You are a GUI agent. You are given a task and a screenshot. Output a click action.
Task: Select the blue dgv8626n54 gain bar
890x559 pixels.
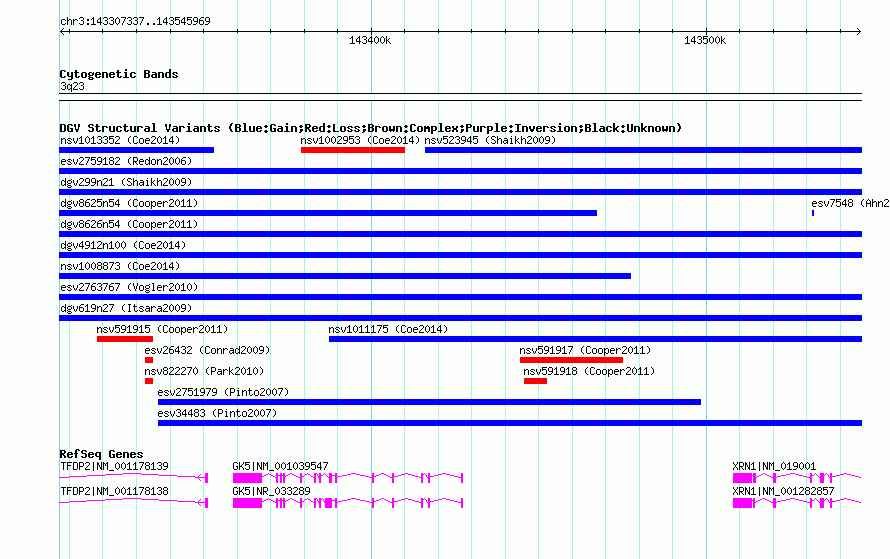click(x=460, y=234)
